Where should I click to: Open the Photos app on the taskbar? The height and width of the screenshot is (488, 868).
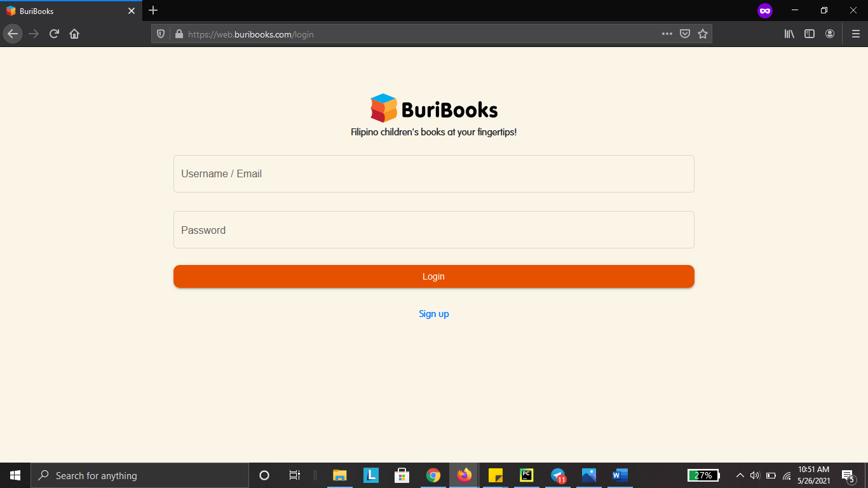click(589, 475)
